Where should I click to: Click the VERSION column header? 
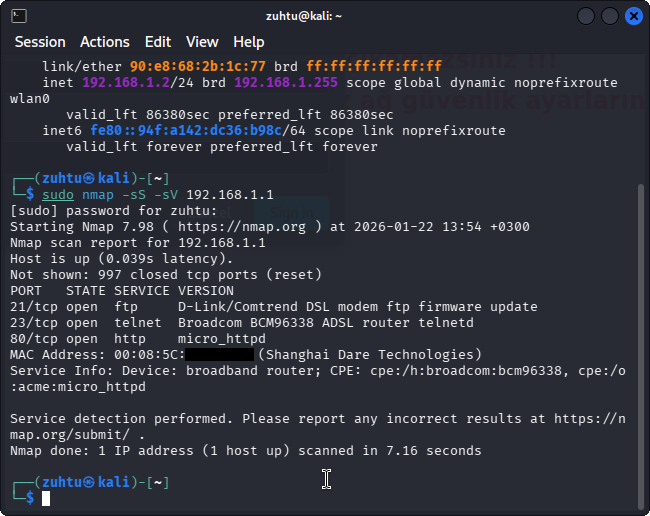[206, 291]
